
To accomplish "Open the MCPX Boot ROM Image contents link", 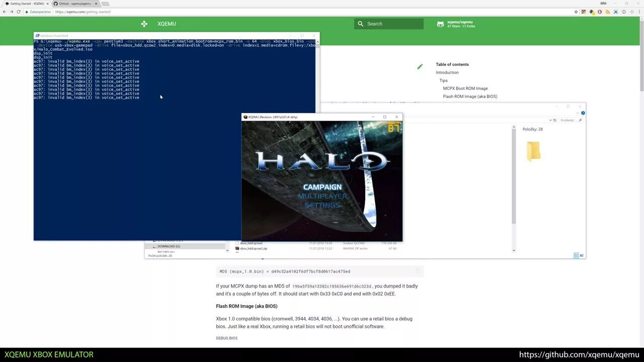I will click(x=465, y=88).
